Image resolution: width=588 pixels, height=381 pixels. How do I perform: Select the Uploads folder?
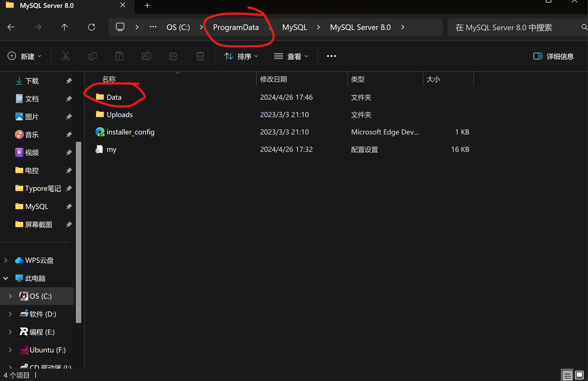[114, 115]
